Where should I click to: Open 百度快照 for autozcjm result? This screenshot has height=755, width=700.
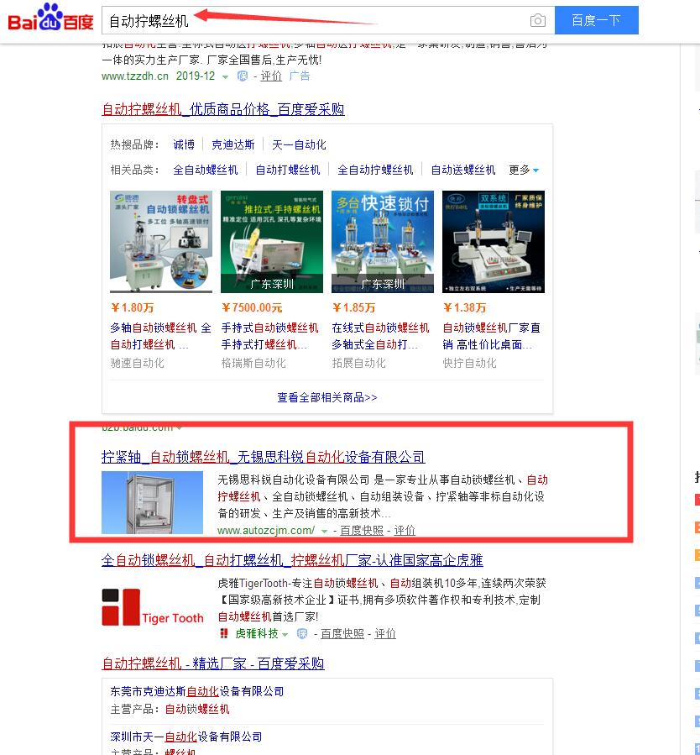[x=362, y=531]
